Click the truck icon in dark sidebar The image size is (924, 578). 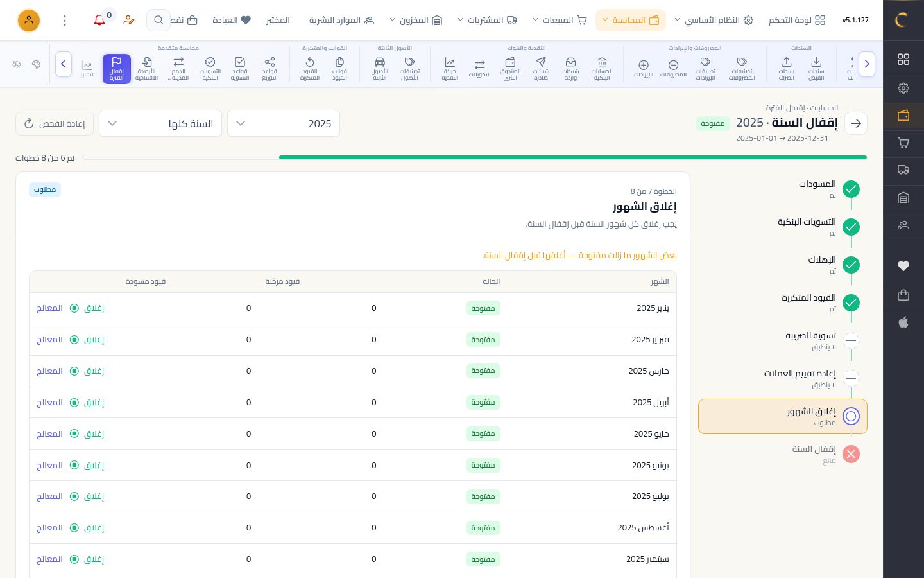[x=903, y=170]
